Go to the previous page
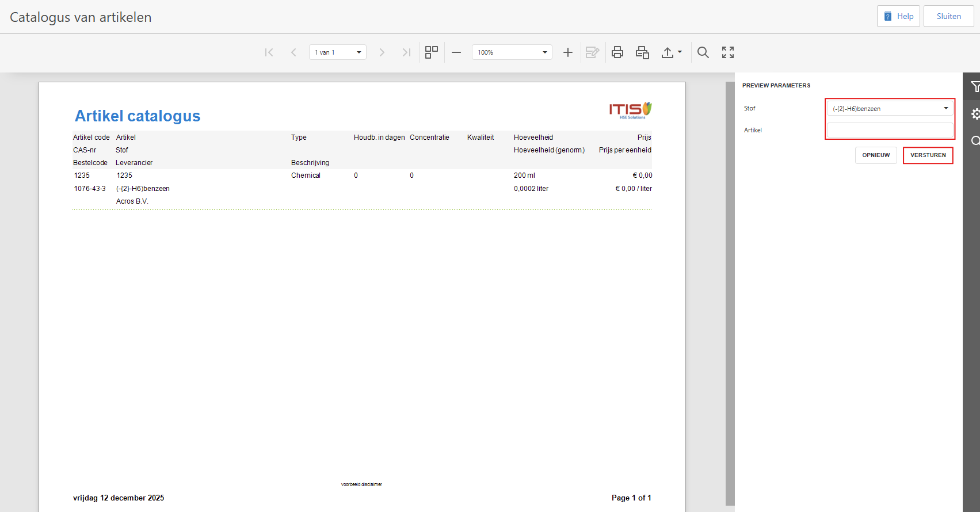Image resolution: width=980 pixels, height=512 pixels. coord(293,52)
